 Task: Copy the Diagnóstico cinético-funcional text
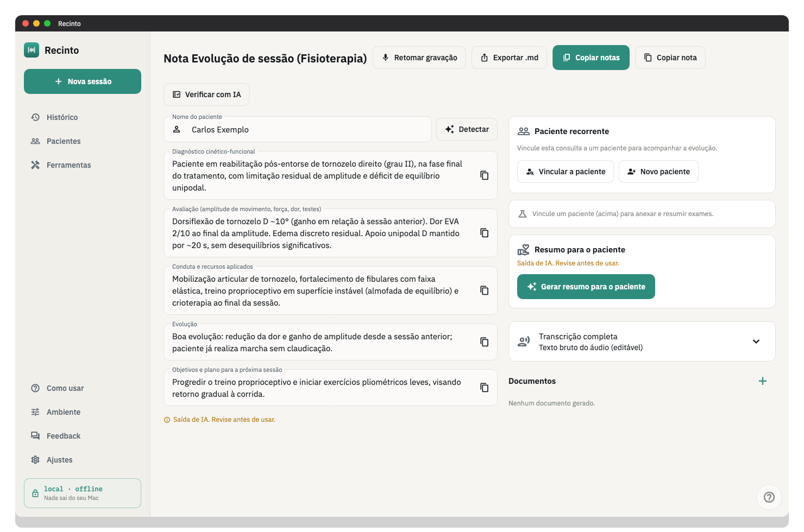484,175
